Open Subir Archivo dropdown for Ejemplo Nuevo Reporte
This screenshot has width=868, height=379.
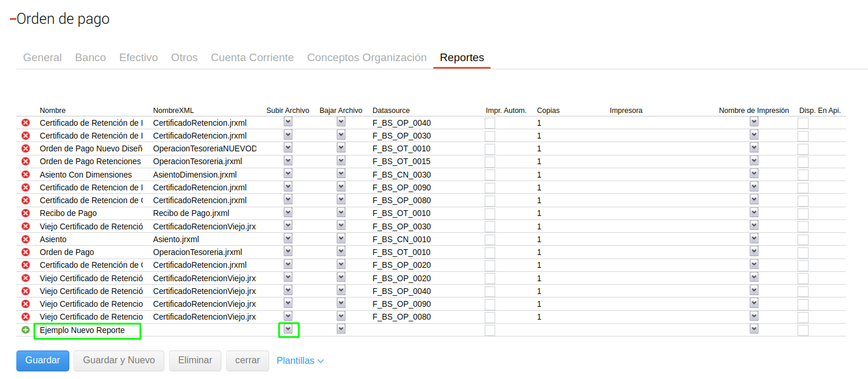point(288,329)
